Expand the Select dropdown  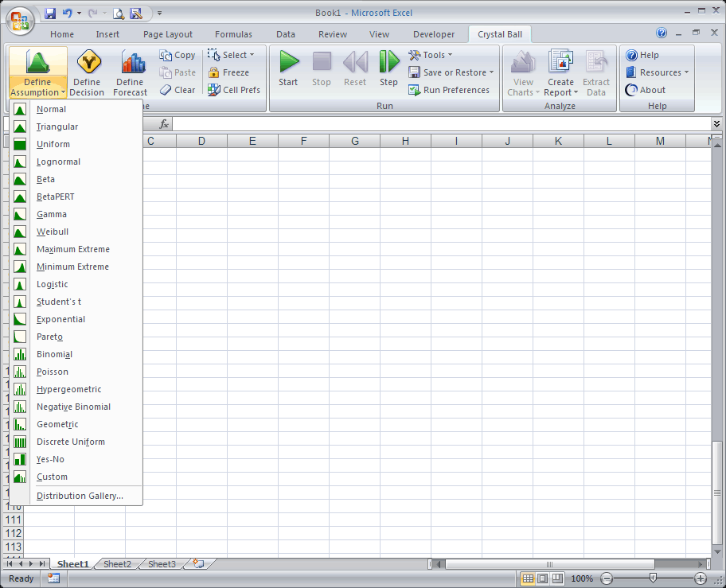point(252,55)
